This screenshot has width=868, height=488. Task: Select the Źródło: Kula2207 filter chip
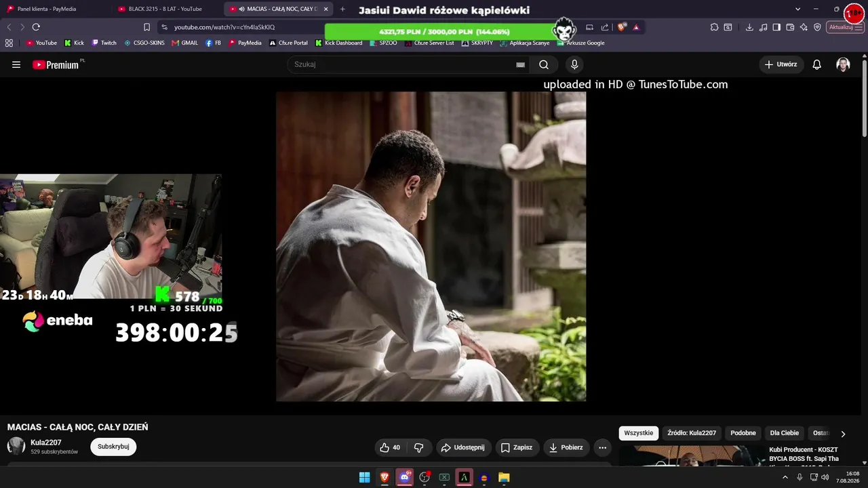692,433
